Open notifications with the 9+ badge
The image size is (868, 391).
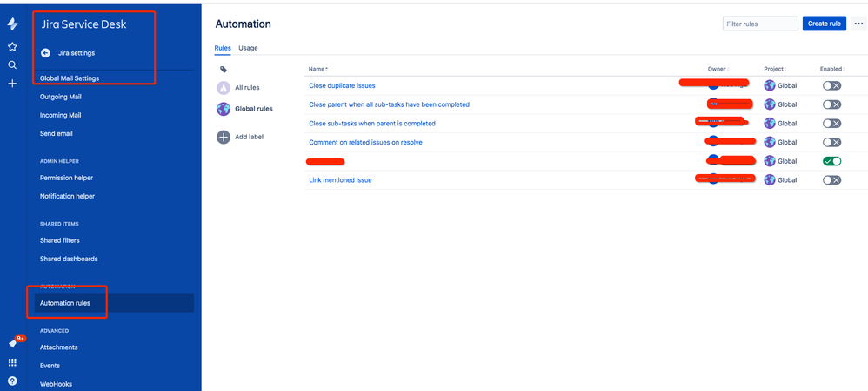13,343
